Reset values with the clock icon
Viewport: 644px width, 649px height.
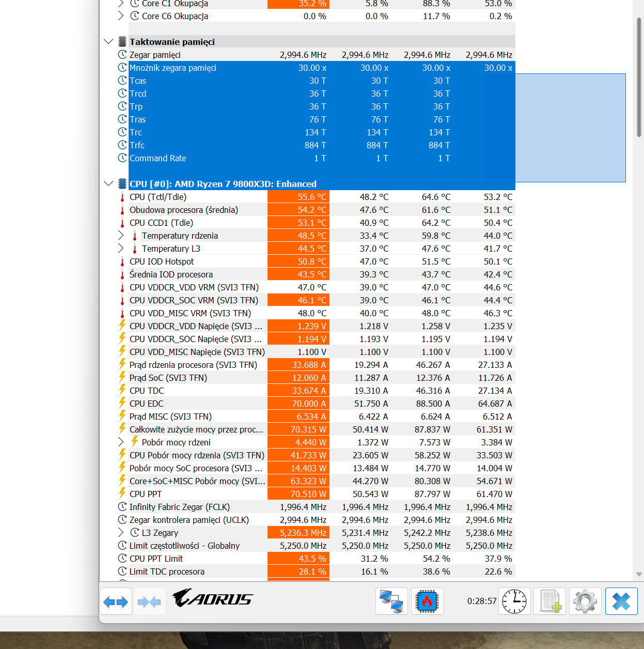(x=514, y=601)
